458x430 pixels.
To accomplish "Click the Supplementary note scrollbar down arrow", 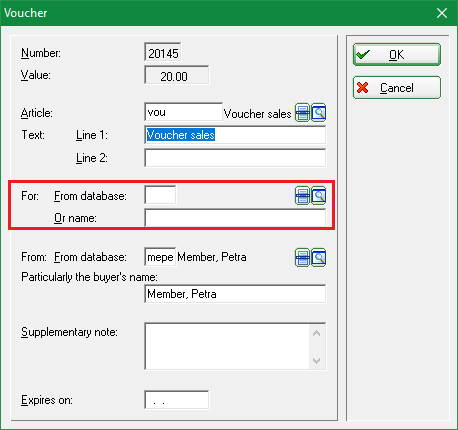I will (x=317, y=361).
